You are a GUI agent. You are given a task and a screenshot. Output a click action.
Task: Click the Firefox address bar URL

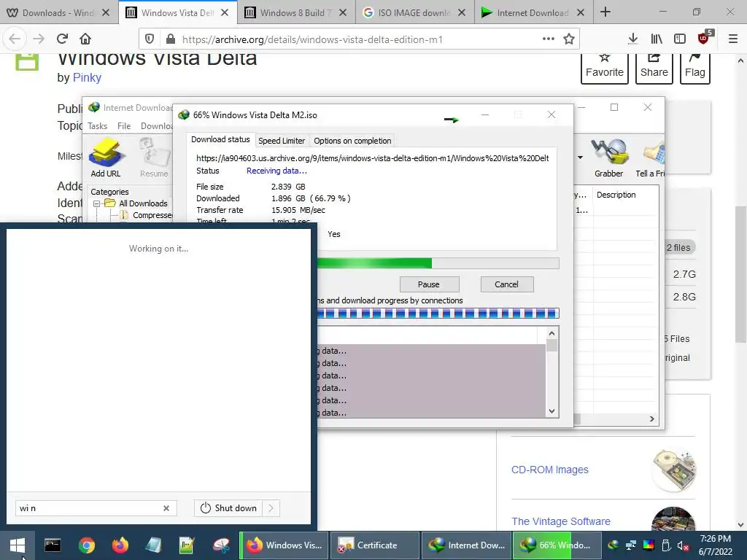click(x=312, y=39)
